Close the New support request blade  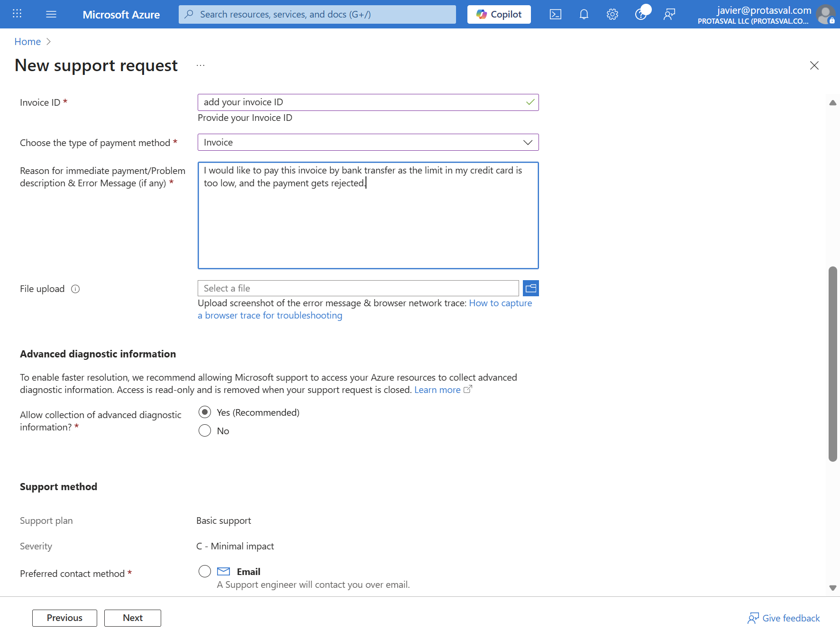[814, 65]
